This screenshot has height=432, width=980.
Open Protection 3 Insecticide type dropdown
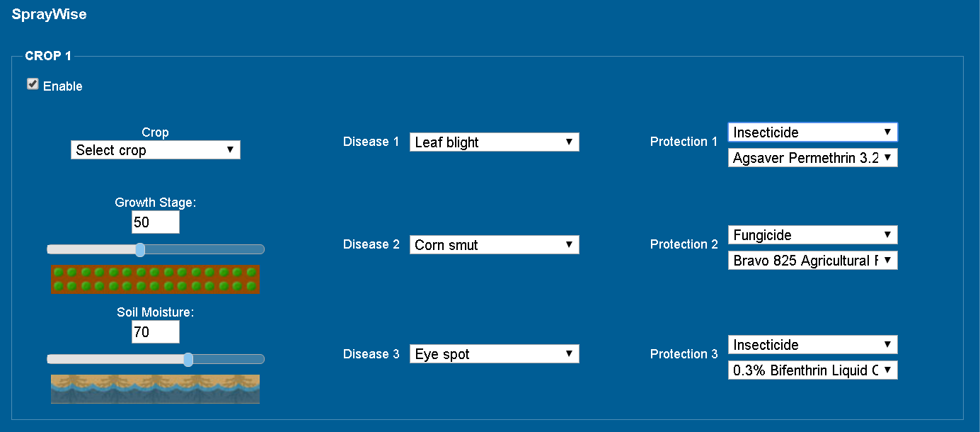[812, 345]
